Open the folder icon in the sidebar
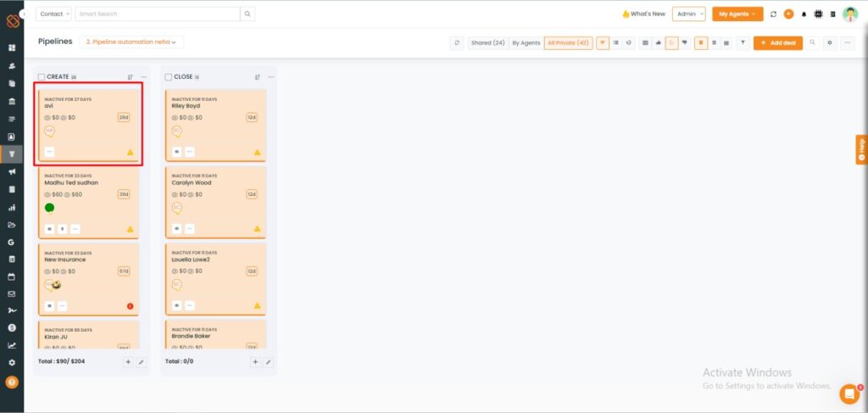The height and width of the screenshot is (413, 868). [12, 225]
